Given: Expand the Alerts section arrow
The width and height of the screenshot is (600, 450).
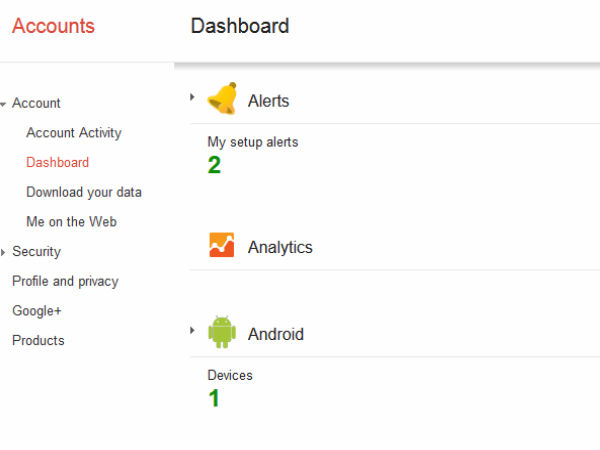Looking at the screenshot, I should [192, 97].
